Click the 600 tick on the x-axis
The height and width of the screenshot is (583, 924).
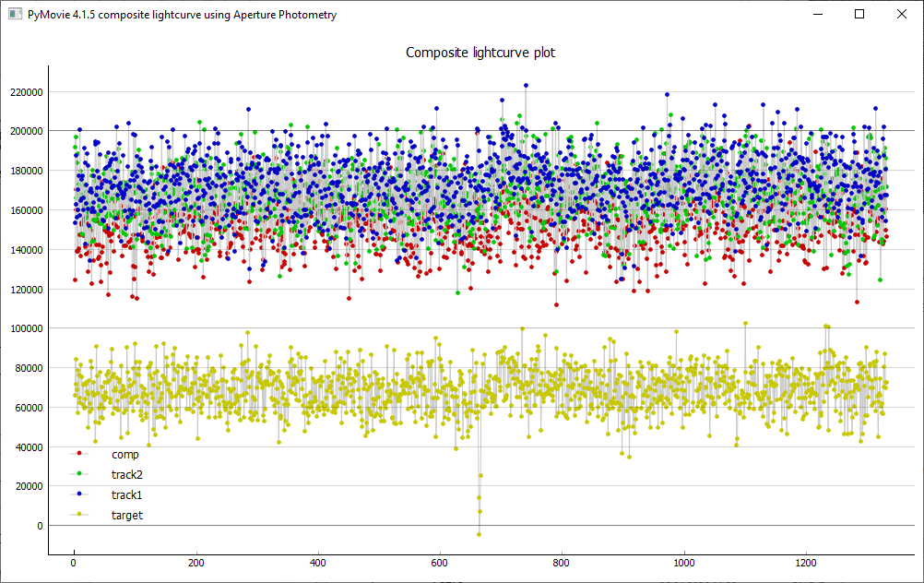tap(440, 563)
